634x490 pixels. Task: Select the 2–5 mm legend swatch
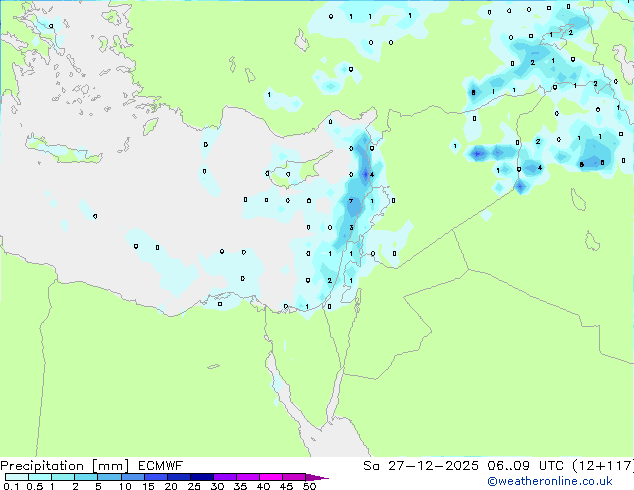click(x=86, y=477)
